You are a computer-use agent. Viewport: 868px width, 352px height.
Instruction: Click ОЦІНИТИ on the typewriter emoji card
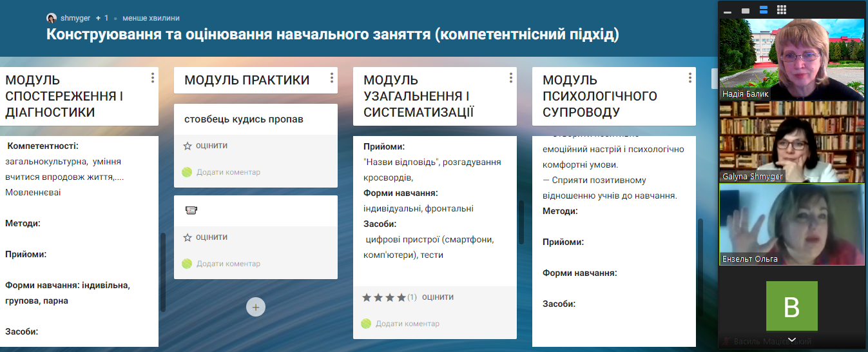pyautogui.click(x=211, y=238)
